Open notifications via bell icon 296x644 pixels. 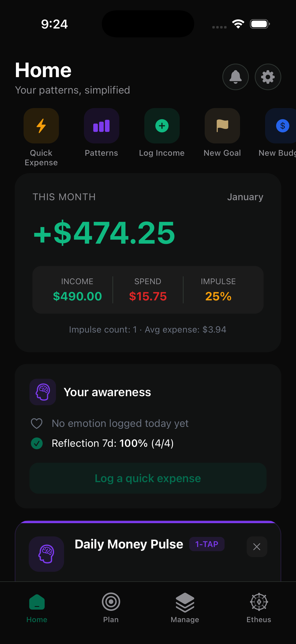pyautogui.click(x=235, y=77)
